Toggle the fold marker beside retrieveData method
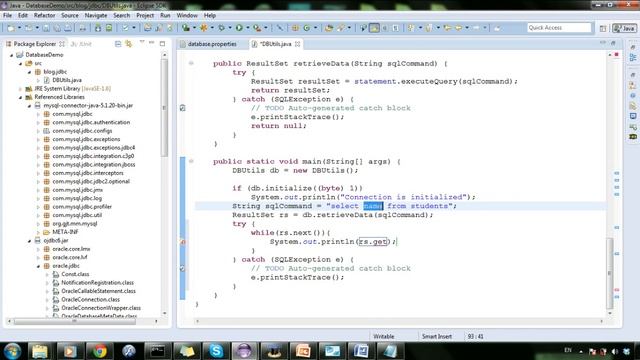This screenshot has width=640, height=360. point(191,63)
